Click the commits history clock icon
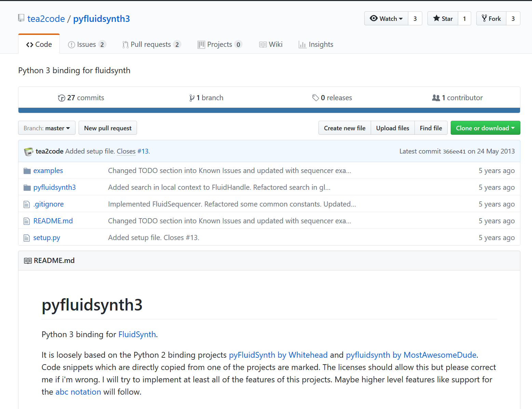Screen dimensions: 532x409 [x=62, y=98]
